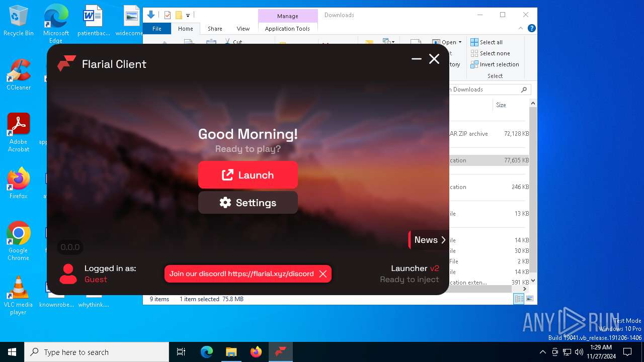
Task: Open the Windows Start menu
Action: (x=12, y=352)
